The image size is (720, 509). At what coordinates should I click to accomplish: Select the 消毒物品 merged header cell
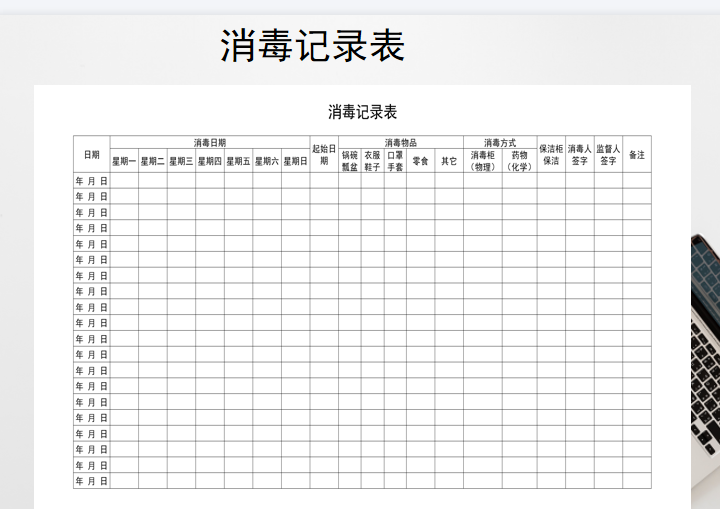(x=400, y=142)
